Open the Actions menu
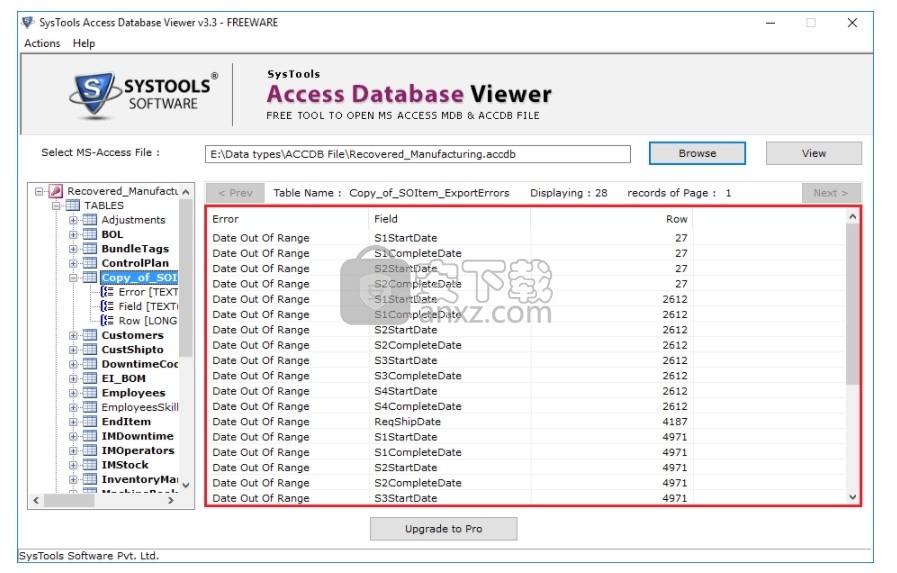 (42, 43)
